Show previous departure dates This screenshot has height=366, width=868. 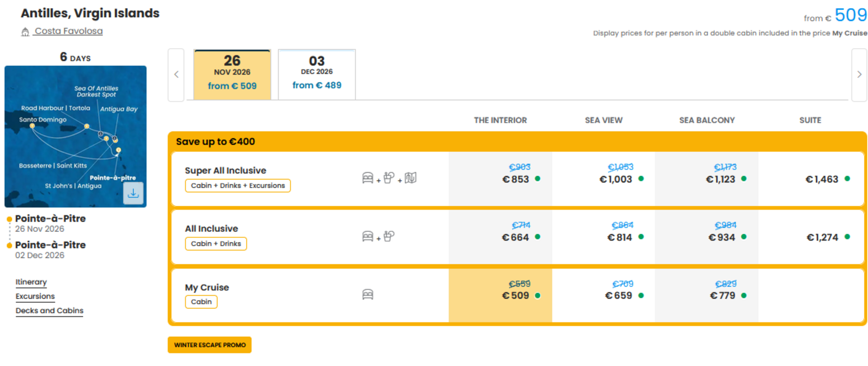click(x=176, y=75)
